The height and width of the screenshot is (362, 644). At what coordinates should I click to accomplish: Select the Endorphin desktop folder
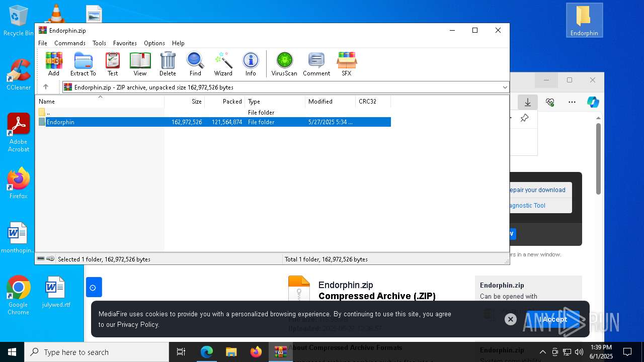[584, 20]
